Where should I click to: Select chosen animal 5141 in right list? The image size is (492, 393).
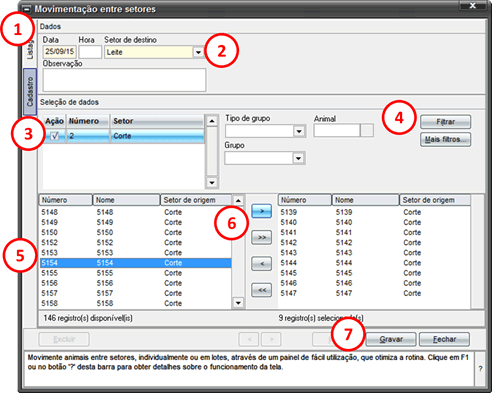(x=374, y=232)
